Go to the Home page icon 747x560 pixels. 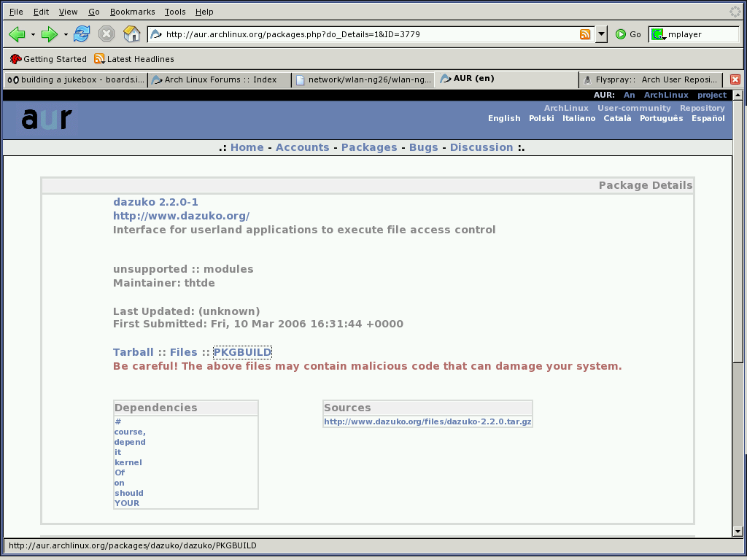click(x=131, y=34)
